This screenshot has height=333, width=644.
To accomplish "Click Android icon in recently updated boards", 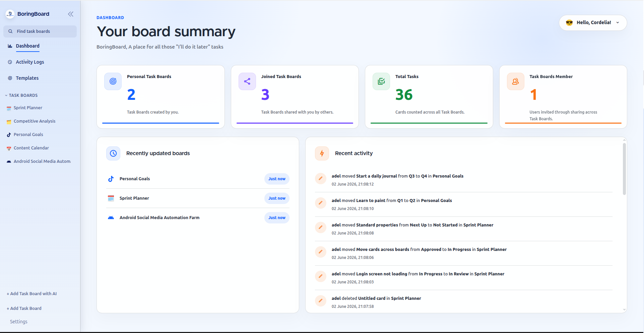I will coord(111,218).
